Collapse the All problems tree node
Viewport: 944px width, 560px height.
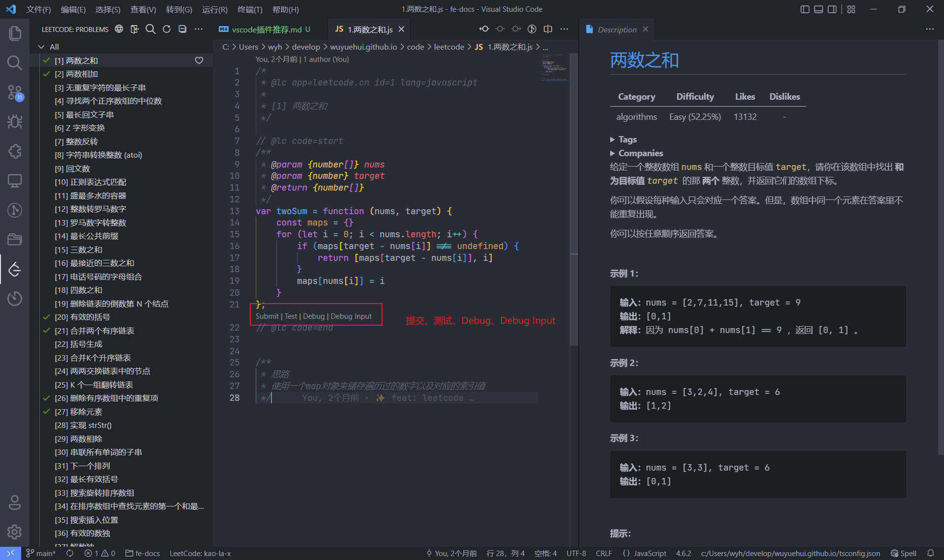coord(41,47)
